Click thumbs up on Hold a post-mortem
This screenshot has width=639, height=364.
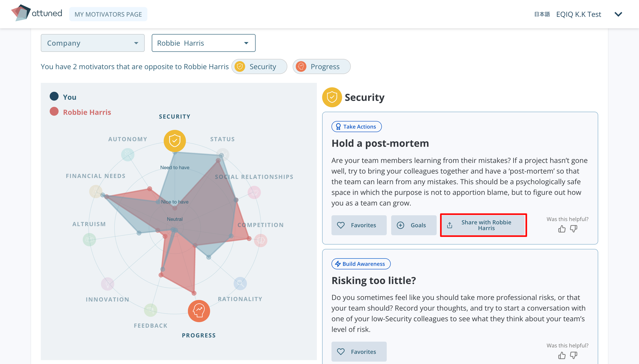click(562, 229)
